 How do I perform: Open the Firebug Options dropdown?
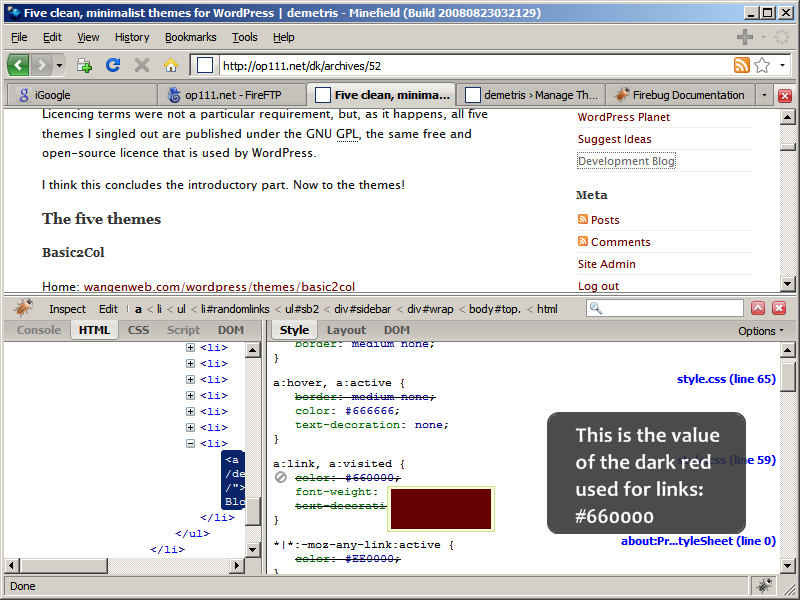tap(760, 331)
